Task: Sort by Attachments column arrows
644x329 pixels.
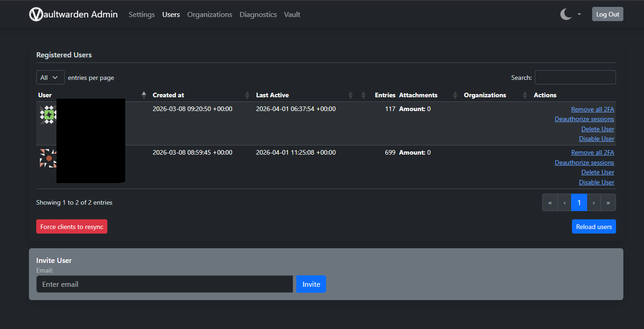Action: point(455,95)
